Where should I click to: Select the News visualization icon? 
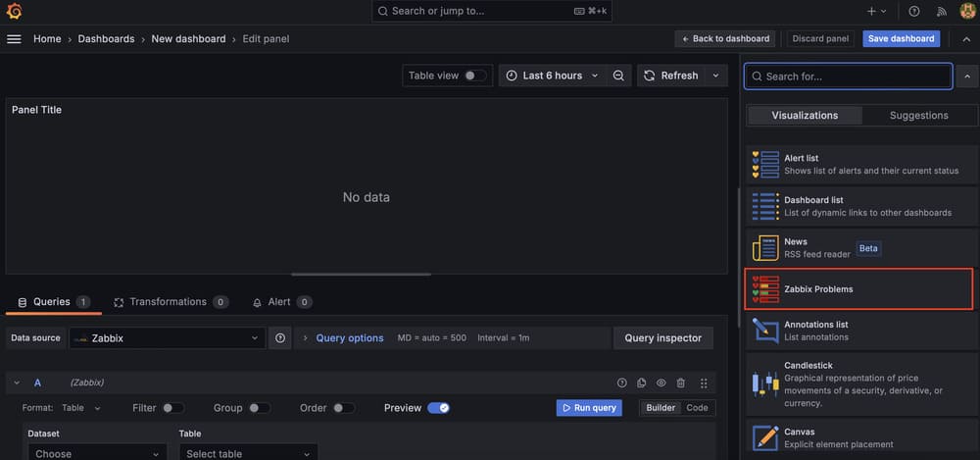[765, 248]
